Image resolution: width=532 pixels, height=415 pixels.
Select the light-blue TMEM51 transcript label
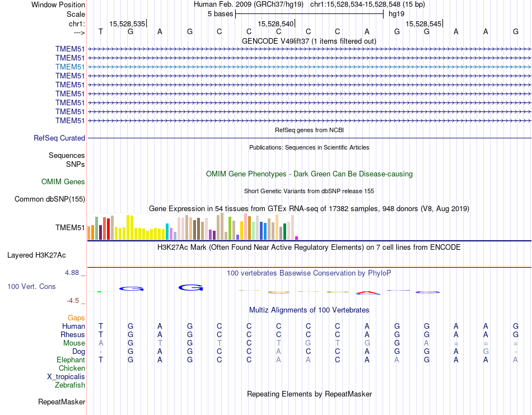point(70,67)
